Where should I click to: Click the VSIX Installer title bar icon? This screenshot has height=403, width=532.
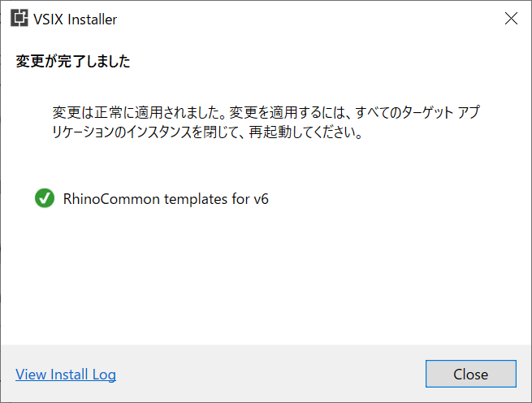pos(19,19)
